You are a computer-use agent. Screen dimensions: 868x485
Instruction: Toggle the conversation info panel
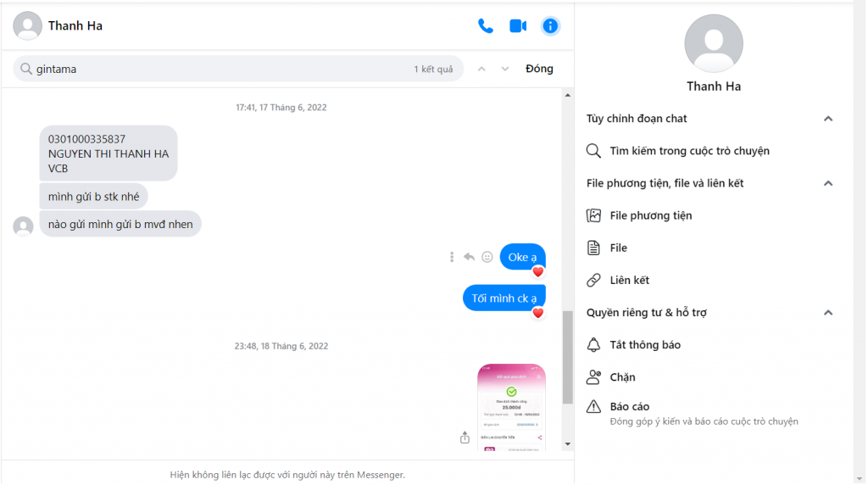551,26
